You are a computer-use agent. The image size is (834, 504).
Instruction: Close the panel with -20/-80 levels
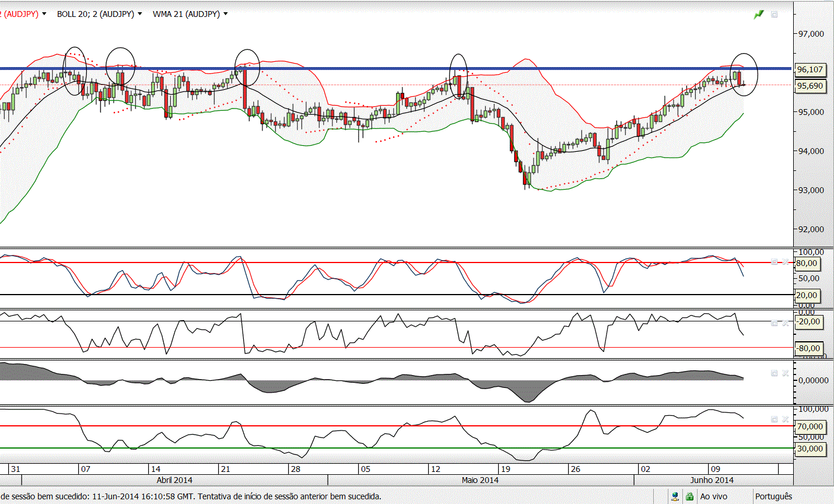[785, 323]
